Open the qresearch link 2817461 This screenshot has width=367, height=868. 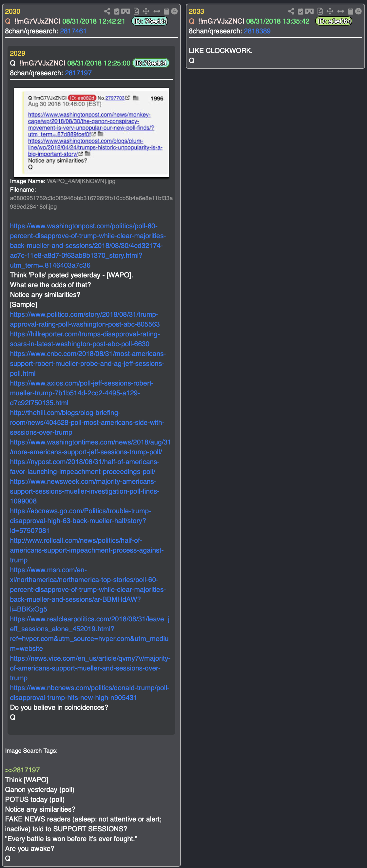pyautogui.click(x=73, y=31)
